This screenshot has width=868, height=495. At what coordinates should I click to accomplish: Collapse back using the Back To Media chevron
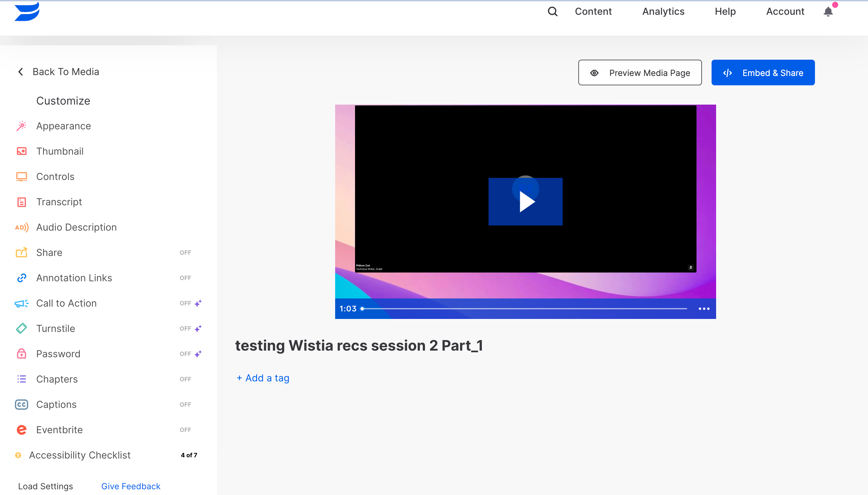coord(20,71)
